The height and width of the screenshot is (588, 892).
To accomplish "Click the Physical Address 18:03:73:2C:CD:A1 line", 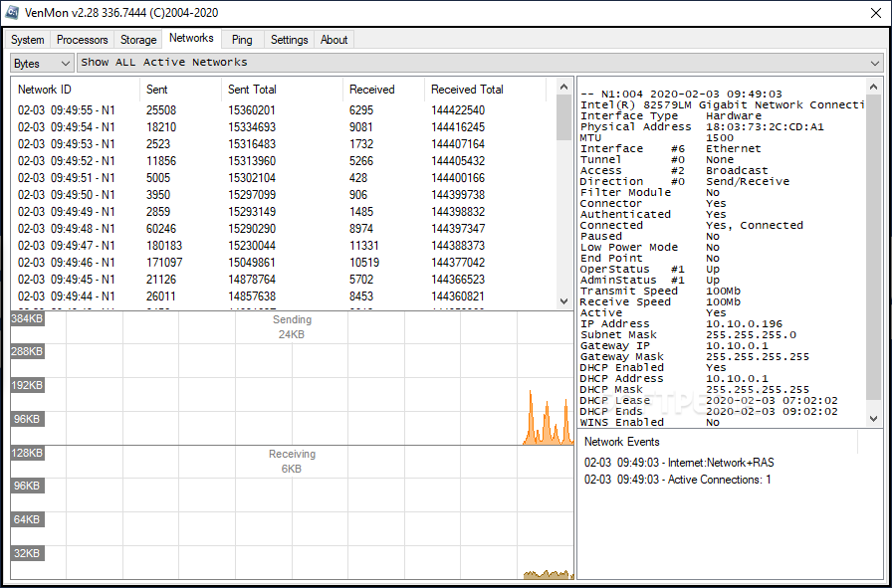I will point(702,126).
